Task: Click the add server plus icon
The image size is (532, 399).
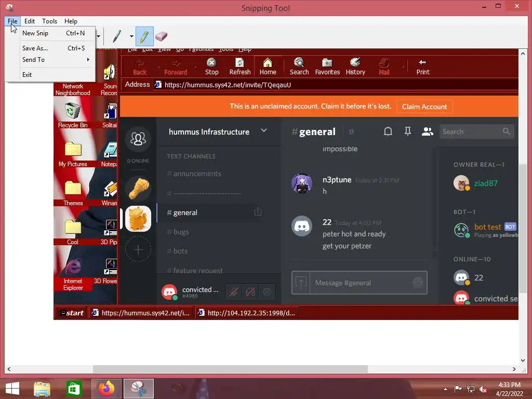Action: pyautogui.click(x=138, y=250)
